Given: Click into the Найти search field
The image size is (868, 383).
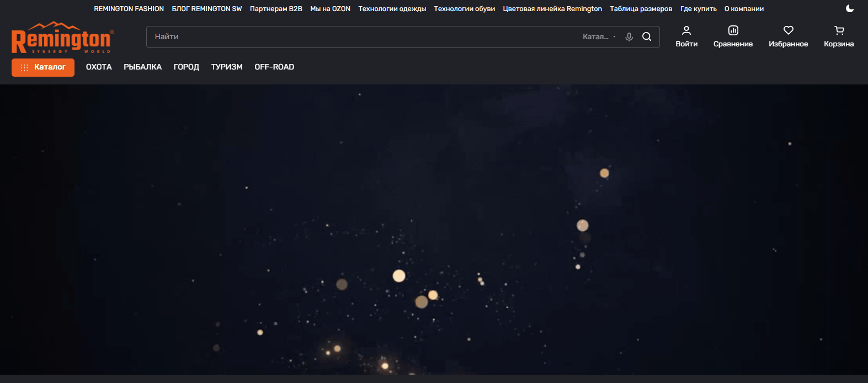Looking at the screenshot, I should coord(359,37).
